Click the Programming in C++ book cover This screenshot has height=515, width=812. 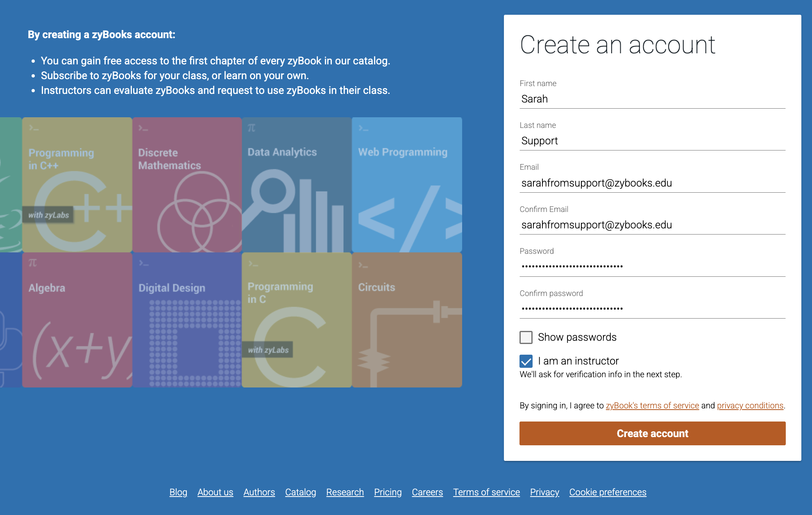coord(77,185)
